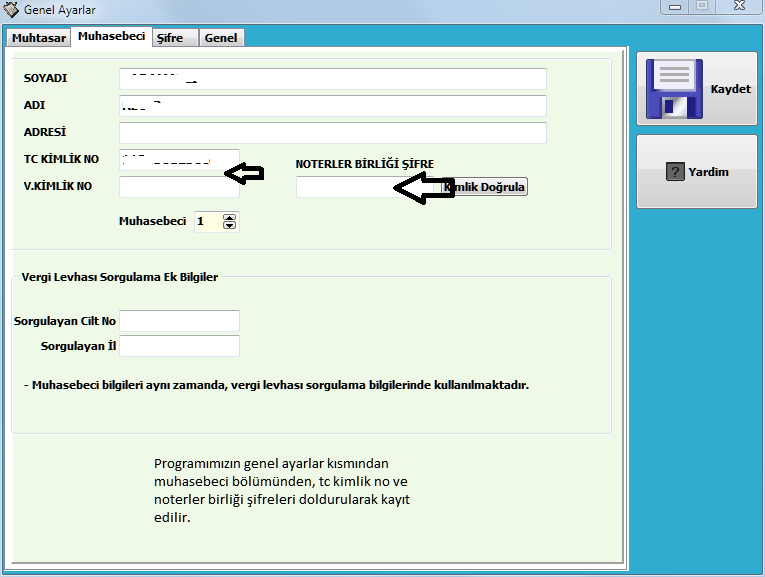The image size is (765, 577).
Task: Open the Şifre tab
Action: click(x=171, y=38)
